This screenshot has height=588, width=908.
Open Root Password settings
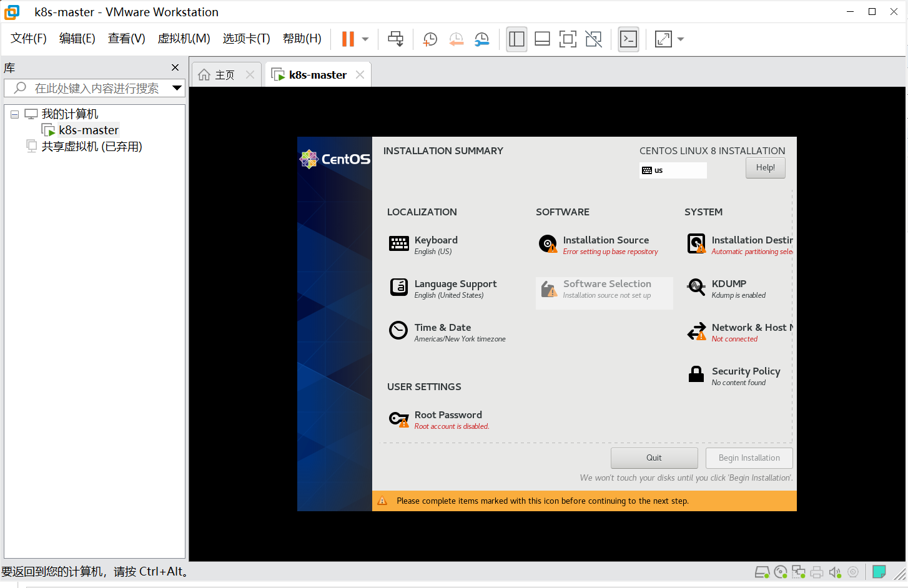pyautogui.click(x=439, y=419)
